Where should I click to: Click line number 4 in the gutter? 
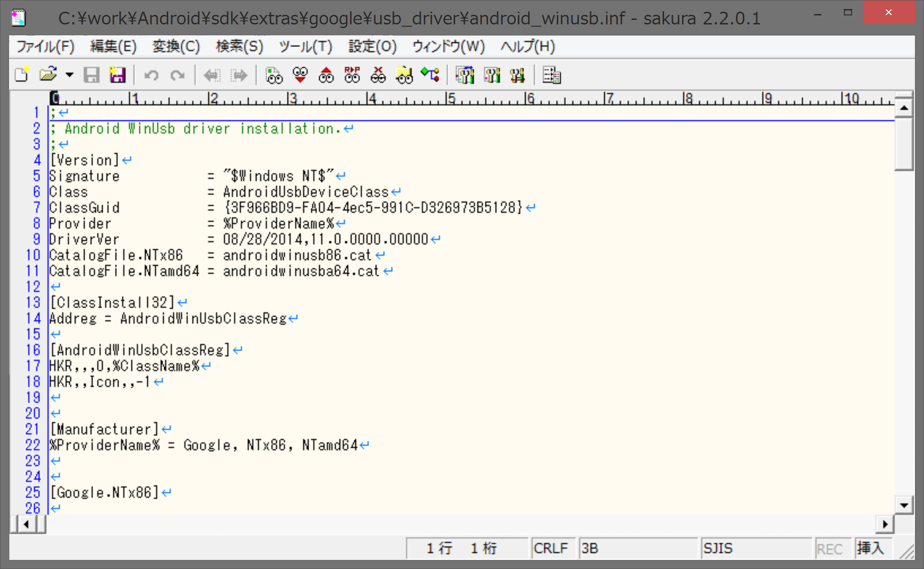pos(37,160)
